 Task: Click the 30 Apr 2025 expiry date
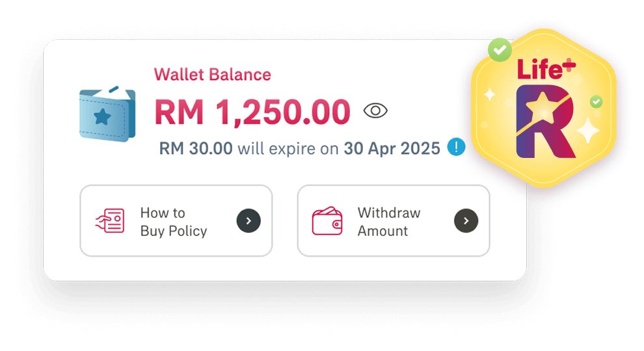pyautogui.click(x=392, y=148)
